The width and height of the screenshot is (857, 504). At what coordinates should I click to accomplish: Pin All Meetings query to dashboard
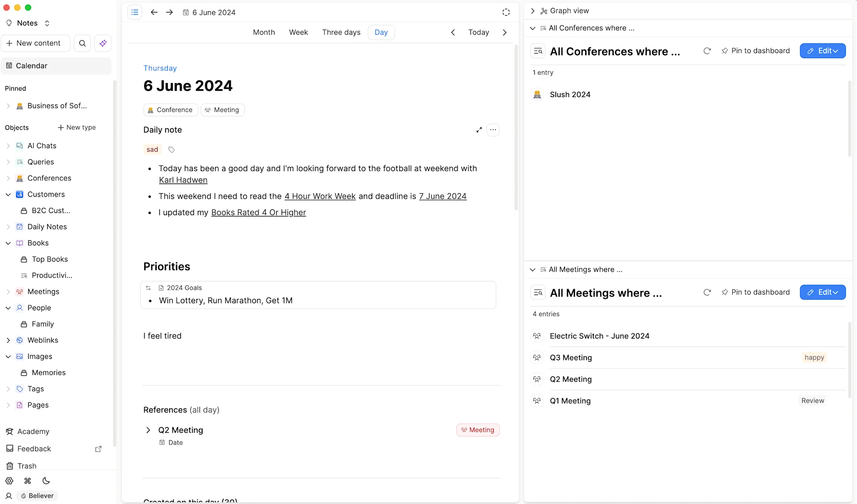(756, 292)
